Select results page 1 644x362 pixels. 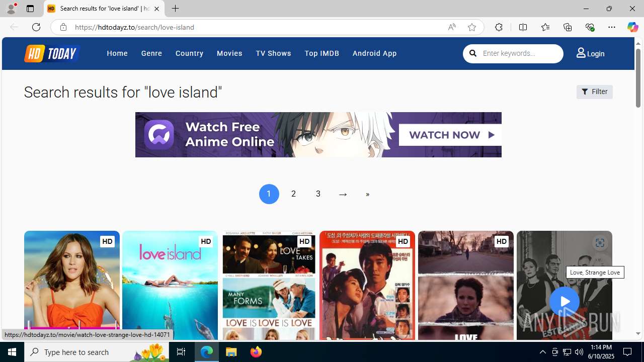(x=269, y=194)
